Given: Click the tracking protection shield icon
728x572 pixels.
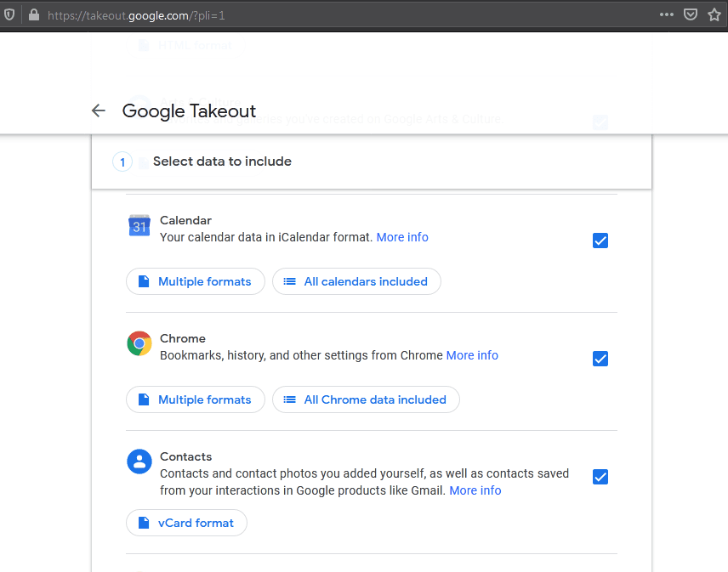Looking at the screenshot, I should pyautogui.click(x=10, y=15).
